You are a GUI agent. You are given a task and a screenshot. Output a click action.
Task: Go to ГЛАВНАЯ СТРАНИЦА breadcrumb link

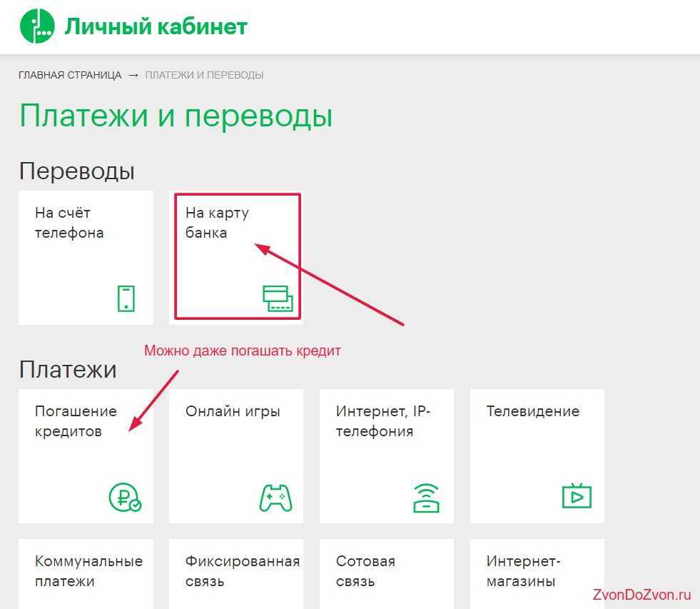(70, 75)
